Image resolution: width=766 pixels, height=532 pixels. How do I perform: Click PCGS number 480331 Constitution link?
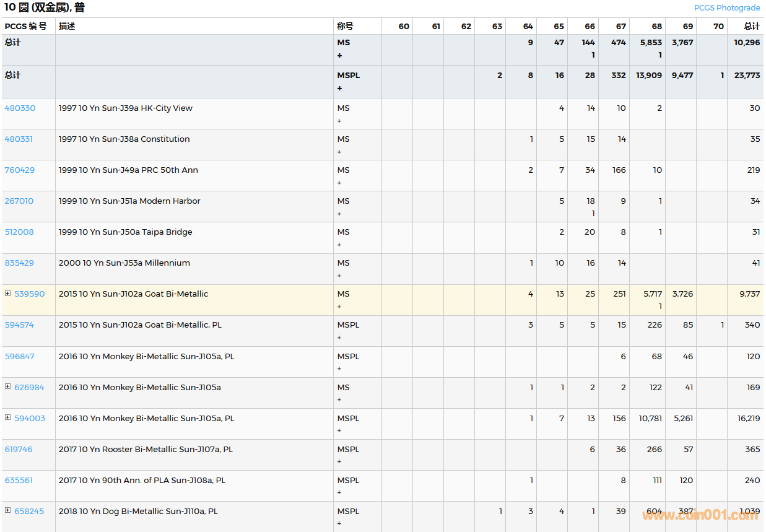click(19, 139)
